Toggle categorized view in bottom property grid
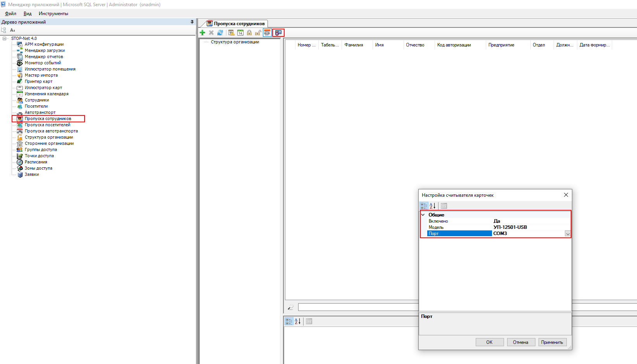The width and height of the screenshot is (637, 364). click(x=289, y=321)
